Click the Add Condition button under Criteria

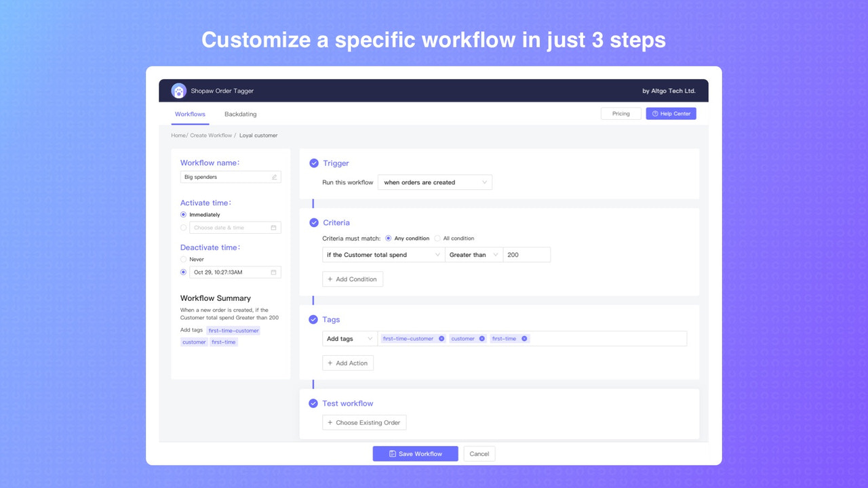(353, 279)
